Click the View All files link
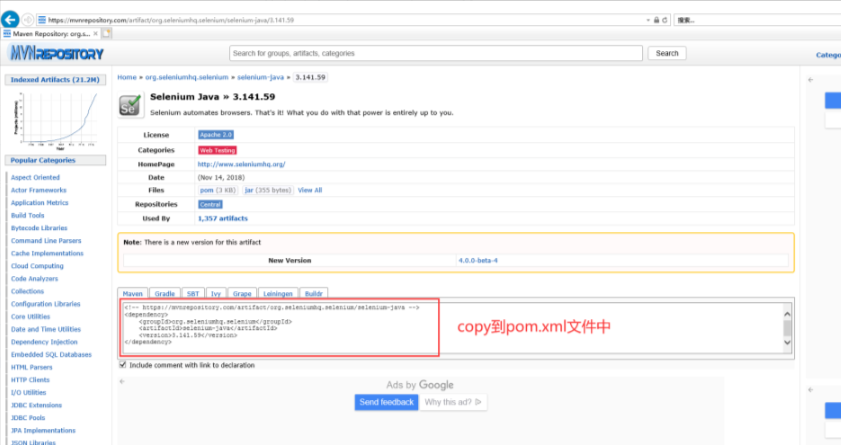This screenshot has height=445, width=841. pos(310,190)
